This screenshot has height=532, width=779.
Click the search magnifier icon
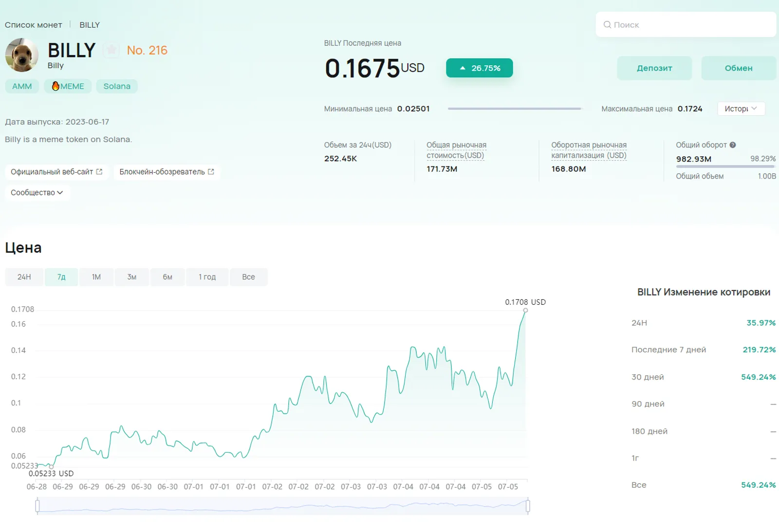pyautogui.click(x=607, y=25)
